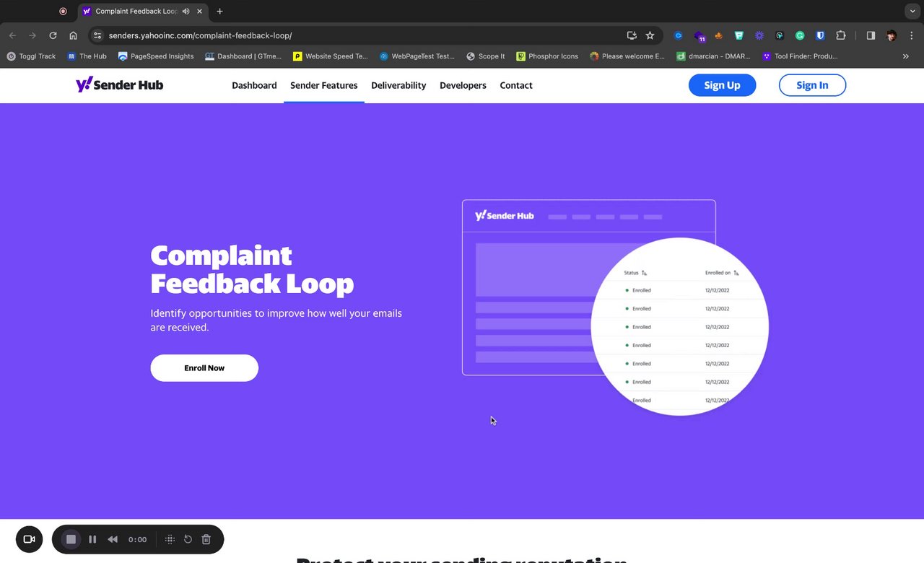The width and height of the screenshot is (924, 563).
Task: Open Scope It bookmark
Action: click(x=486, y=56)
